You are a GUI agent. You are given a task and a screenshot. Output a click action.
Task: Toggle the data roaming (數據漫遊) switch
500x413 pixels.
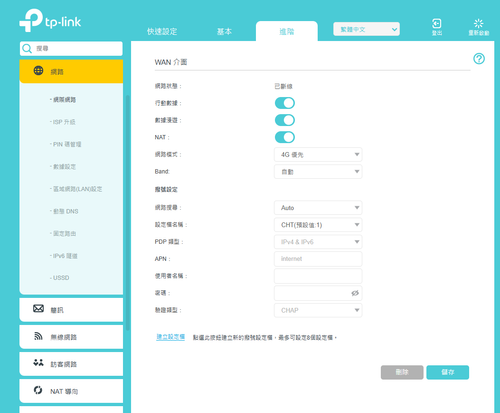(285, 120)
